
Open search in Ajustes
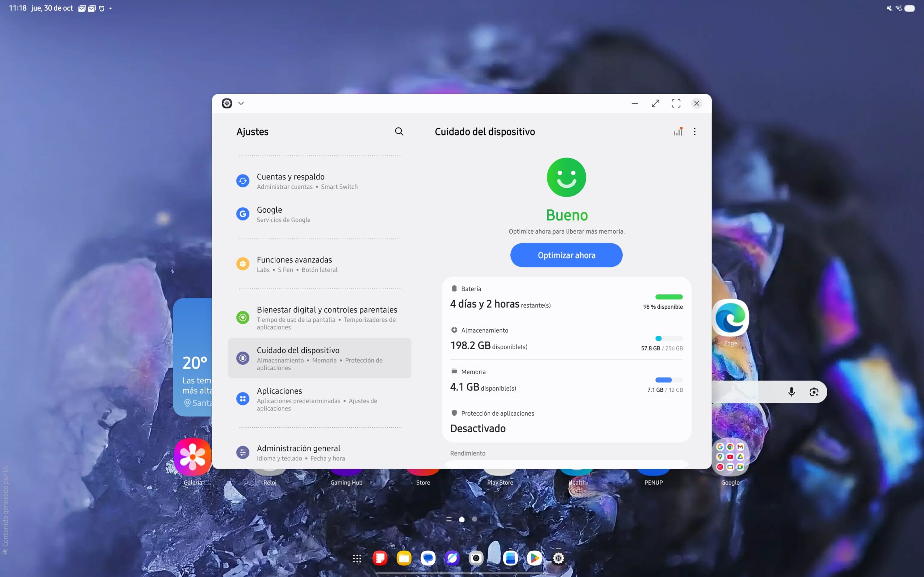(399, 132)
